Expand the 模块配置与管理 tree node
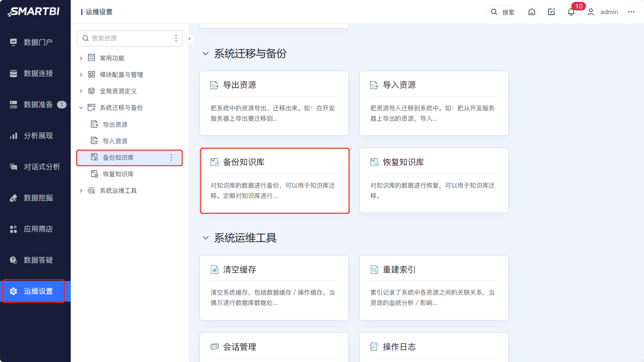 tap(81, 74)
